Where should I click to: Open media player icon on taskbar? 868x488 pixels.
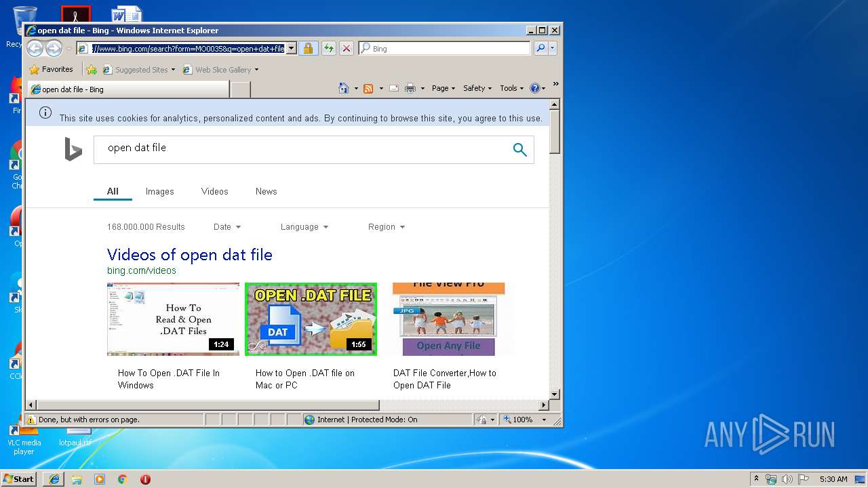click(100, 479)
